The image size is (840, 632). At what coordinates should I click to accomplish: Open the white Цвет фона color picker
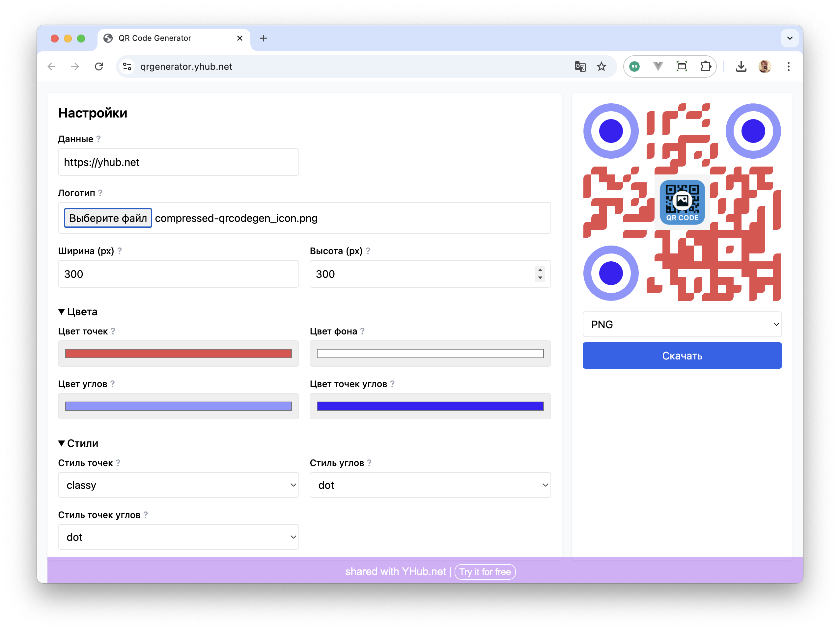[430, 354]
